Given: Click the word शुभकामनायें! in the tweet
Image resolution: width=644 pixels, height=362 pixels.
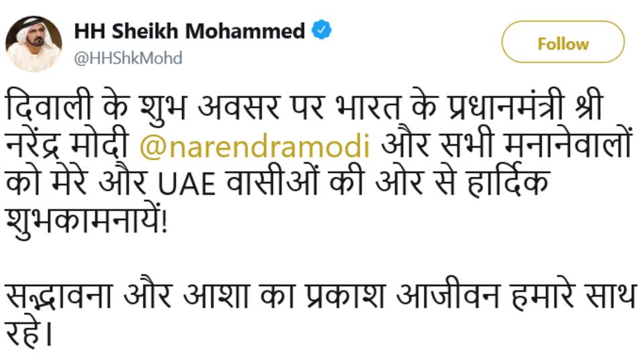Looking at the screenshot, I should (x=88, y=221).
